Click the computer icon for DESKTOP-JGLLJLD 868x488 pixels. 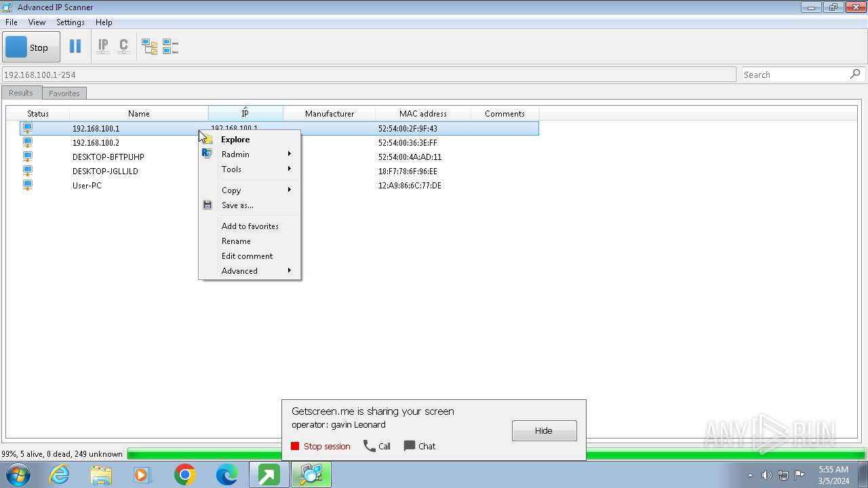click(28, 171)
